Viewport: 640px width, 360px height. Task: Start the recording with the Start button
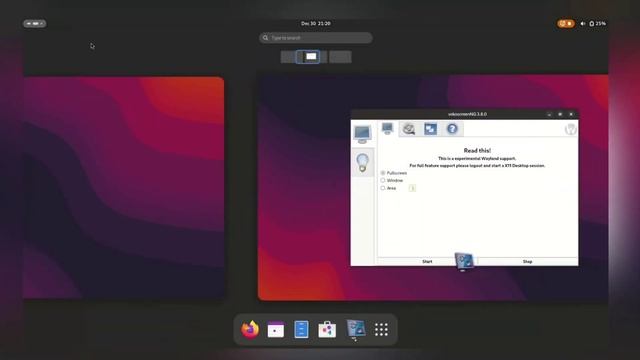pos(427,261)
